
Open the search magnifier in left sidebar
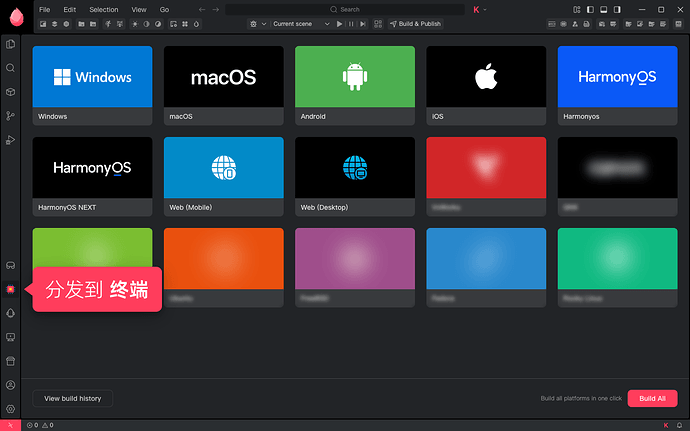coord(11,68)
